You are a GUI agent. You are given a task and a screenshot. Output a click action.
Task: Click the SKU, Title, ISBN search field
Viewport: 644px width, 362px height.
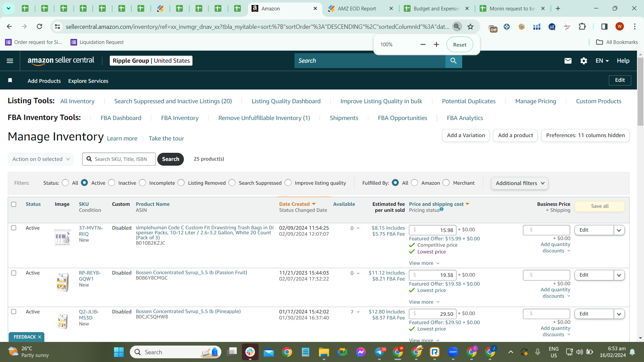(119, 159)
